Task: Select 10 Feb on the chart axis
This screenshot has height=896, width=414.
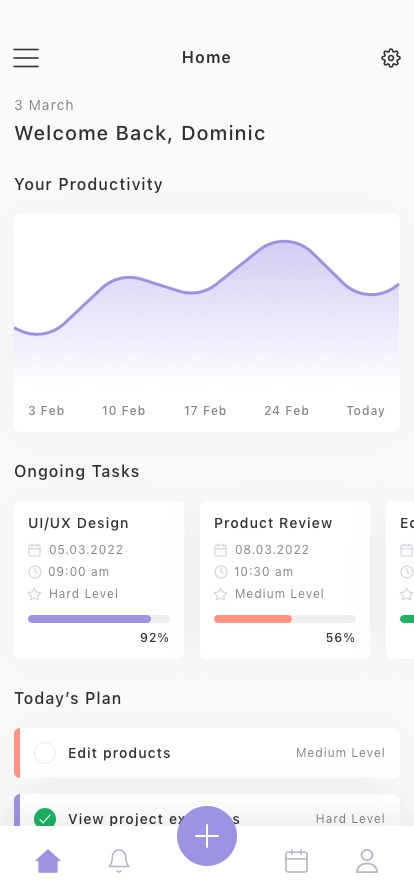Action: click(x=124, y=410)
